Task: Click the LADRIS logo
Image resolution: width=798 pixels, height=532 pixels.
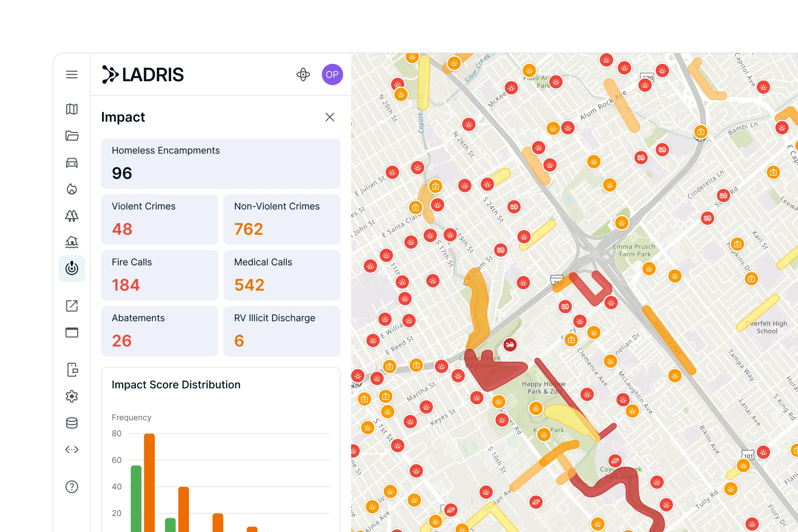Action: tap(143, 74)
